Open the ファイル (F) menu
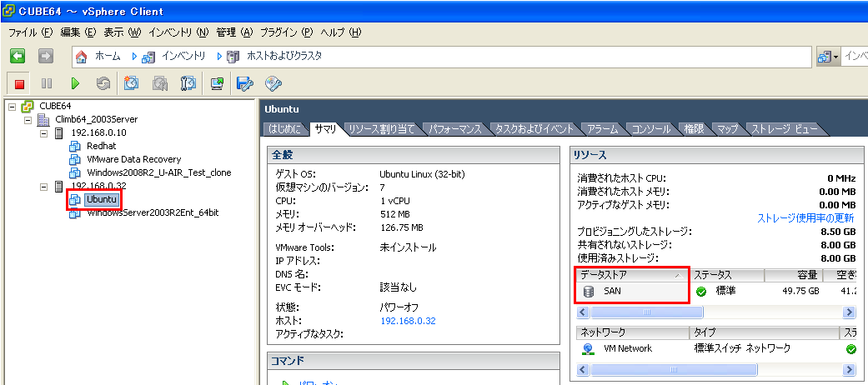This screenshot has width=868, height=385. 31,32
